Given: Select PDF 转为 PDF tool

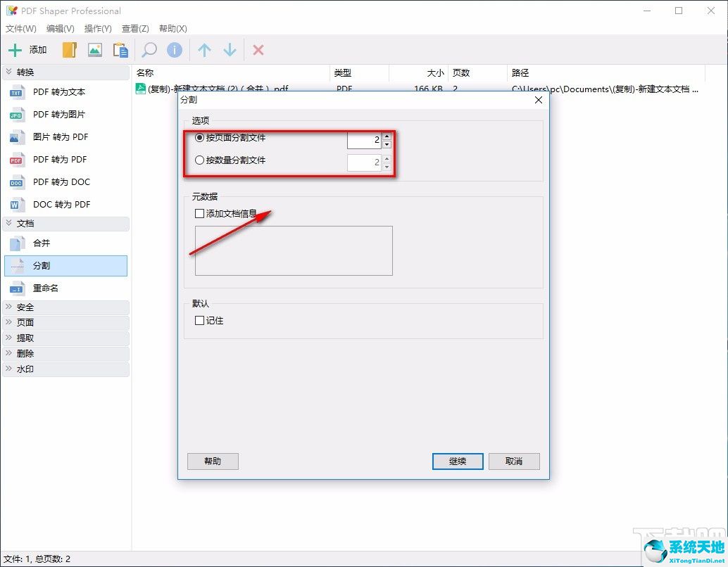Looking at the screenshot, I should point(65,160).
